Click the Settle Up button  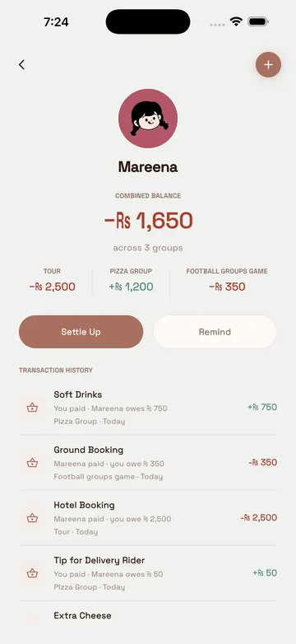[81, 332]
